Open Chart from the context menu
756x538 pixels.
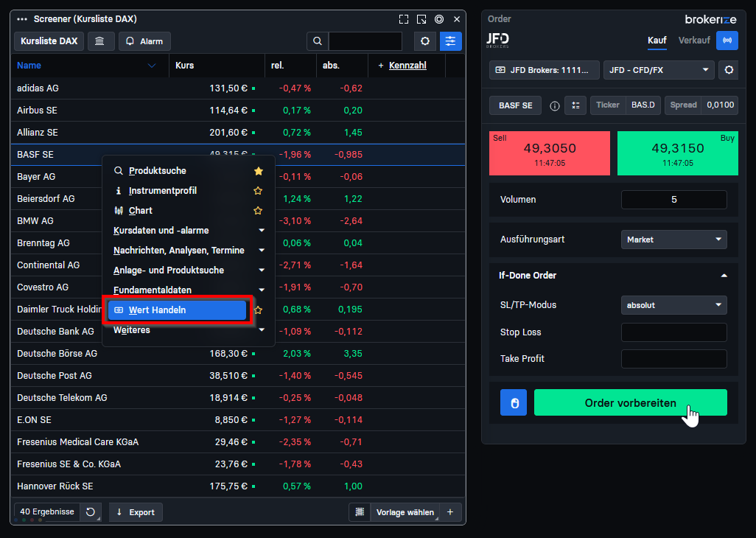pos(140,211)
